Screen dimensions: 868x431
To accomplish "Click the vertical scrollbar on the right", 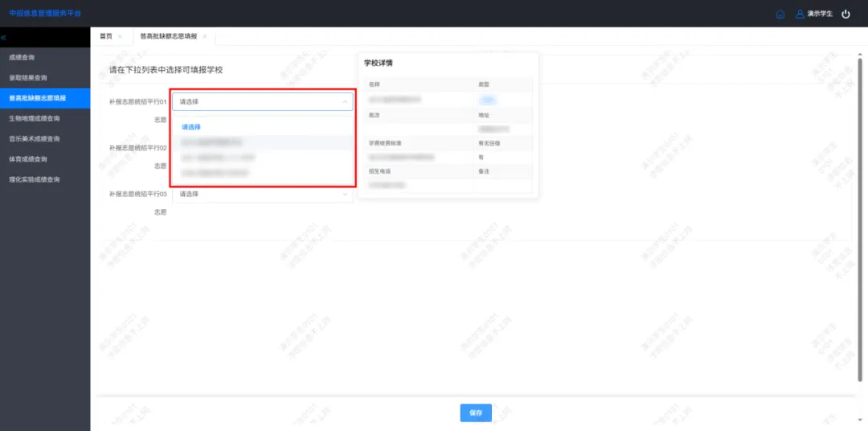I will click(x=860, y=219).
